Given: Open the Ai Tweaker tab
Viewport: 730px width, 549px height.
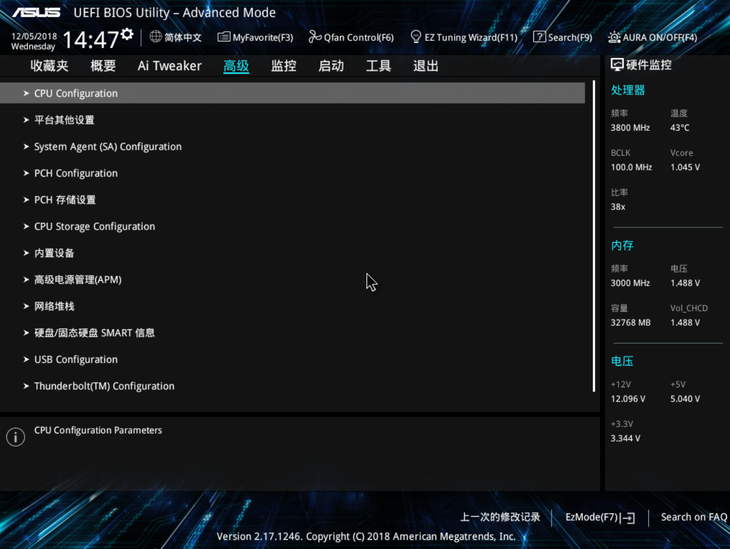Looking at the screenshot, I should point(169,66).
